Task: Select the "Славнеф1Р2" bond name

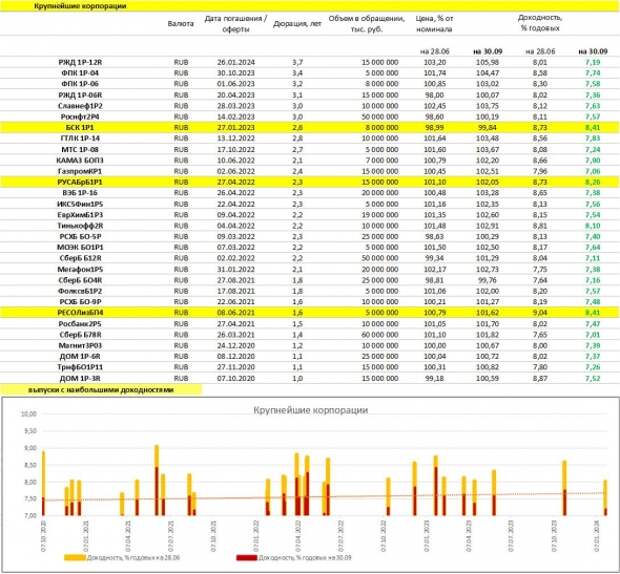Action: (x=80, y=106)
